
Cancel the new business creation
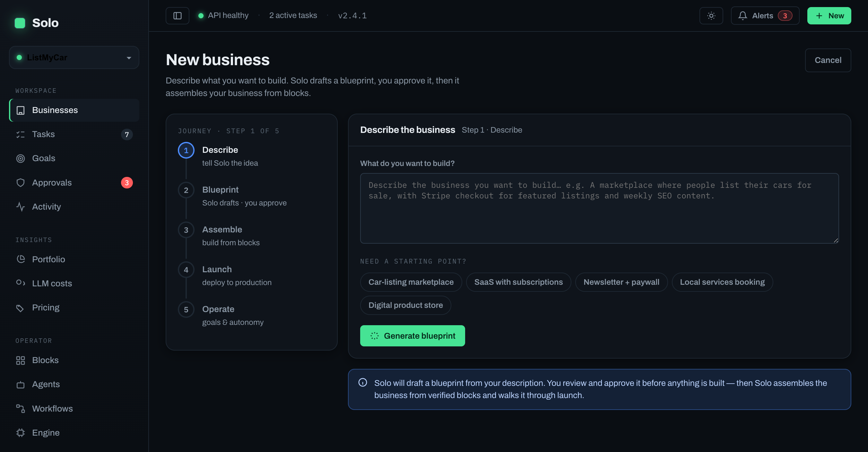tap(828, 60)
